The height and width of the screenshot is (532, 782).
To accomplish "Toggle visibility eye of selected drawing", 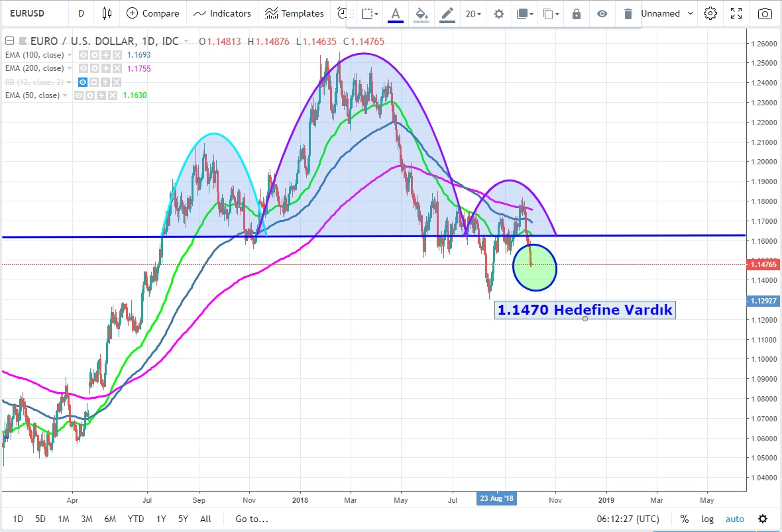I will coord(602,13).
